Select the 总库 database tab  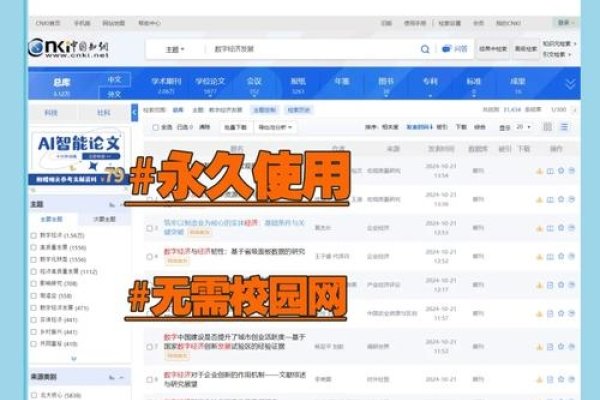pyautogui.click(x=62, y=85)
